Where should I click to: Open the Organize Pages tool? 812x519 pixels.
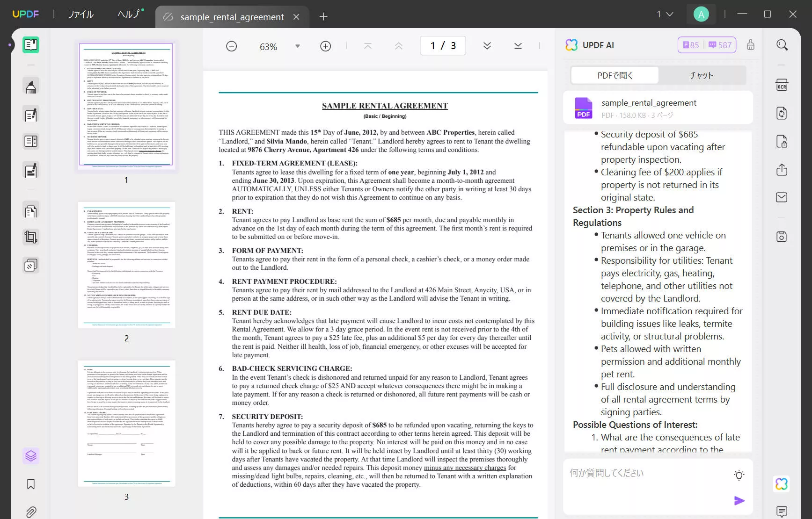coord(31,141)
